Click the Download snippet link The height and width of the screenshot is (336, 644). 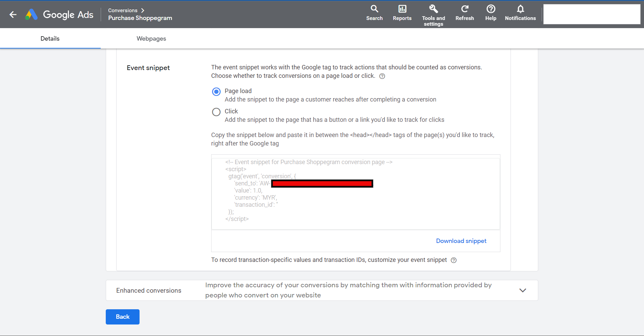tap(461, 241)
